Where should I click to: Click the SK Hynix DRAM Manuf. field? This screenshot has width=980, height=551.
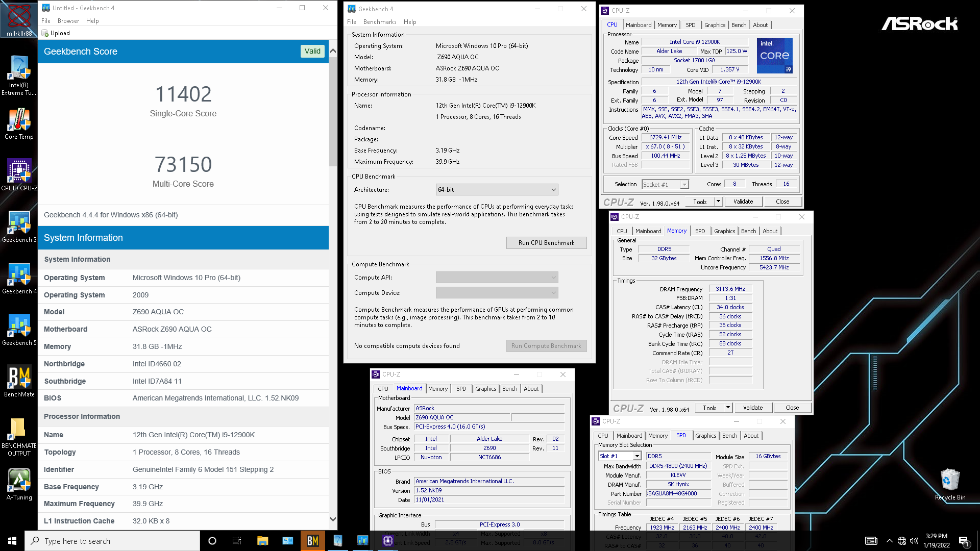point(678,484)
